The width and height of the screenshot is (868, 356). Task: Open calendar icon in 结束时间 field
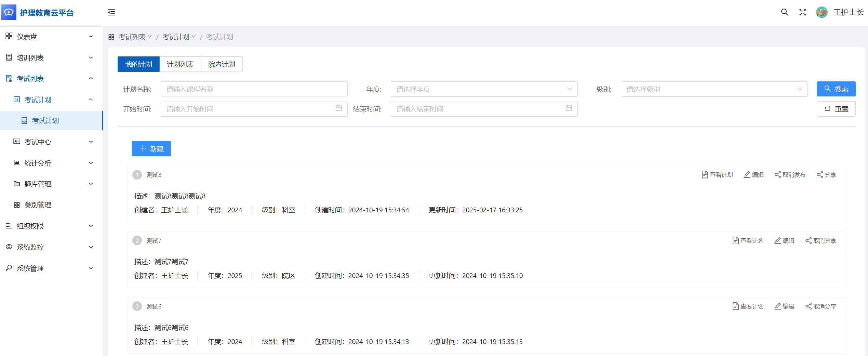click(569, 108)
